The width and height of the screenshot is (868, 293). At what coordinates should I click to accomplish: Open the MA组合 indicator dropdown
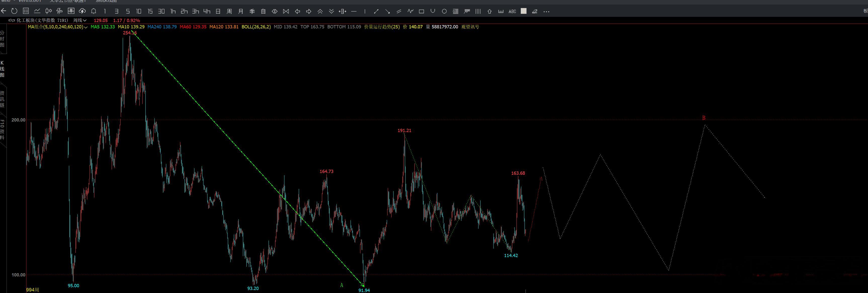click(58, 27)
